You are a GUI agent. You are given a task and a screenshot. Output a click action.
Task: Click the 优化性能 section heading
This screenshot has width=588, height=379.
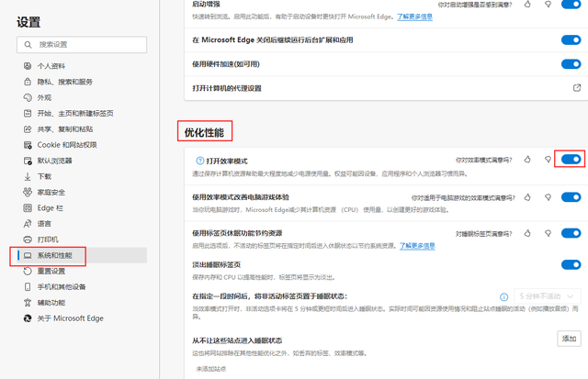[204, 132]
